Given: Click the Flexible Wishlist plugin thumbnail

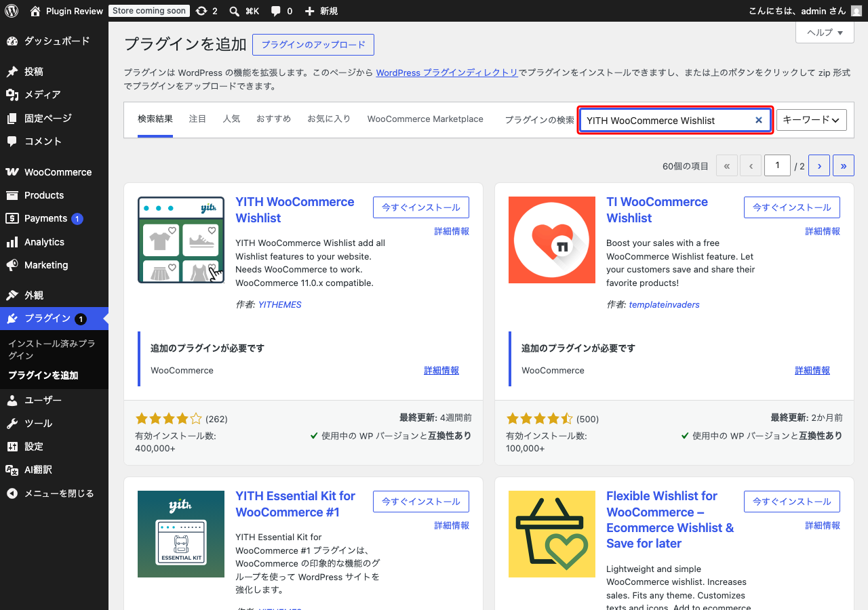Looking at the screenshot, I should click(552, 534).
